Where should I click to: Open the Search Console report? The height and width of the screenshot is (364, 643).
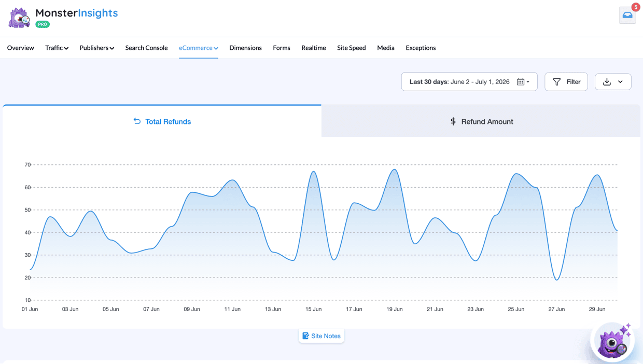146,48
